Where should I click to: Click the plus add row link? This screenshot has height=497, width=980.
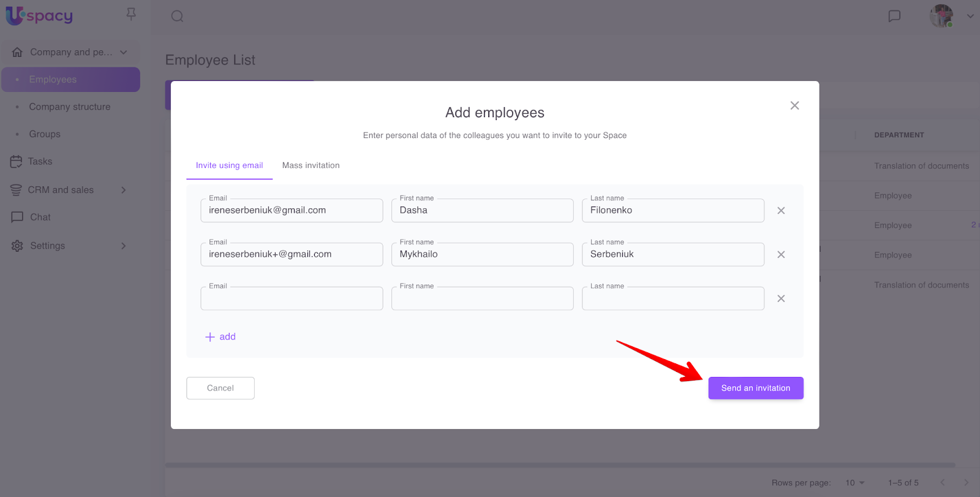tap(221, 337)
